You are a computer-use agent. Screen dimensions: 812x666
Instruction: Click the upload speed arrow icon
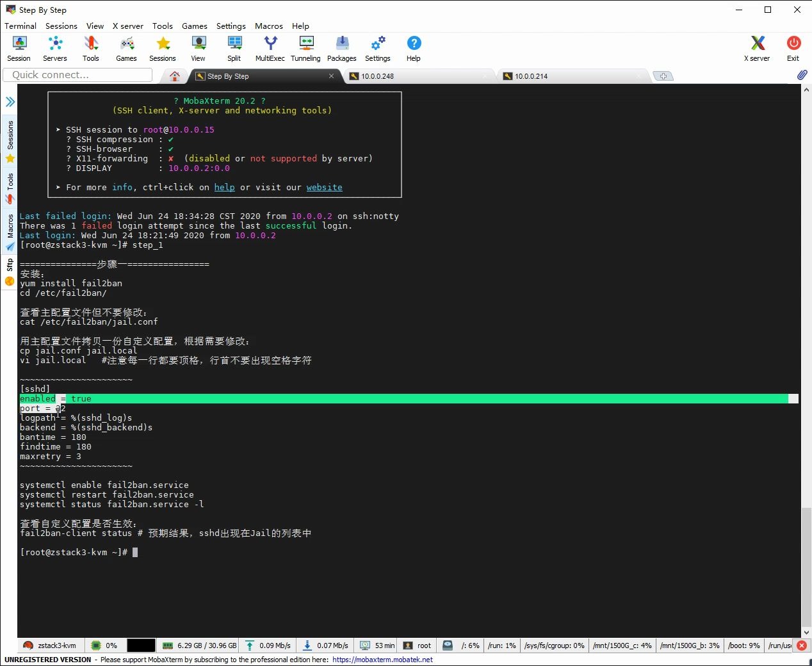(x=250, y=646)
